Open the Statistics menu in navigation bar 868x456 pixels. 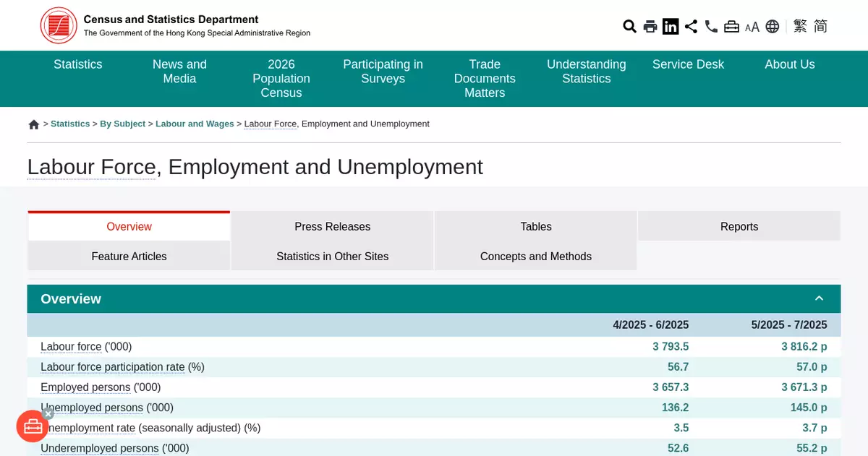tap(78, 64)
